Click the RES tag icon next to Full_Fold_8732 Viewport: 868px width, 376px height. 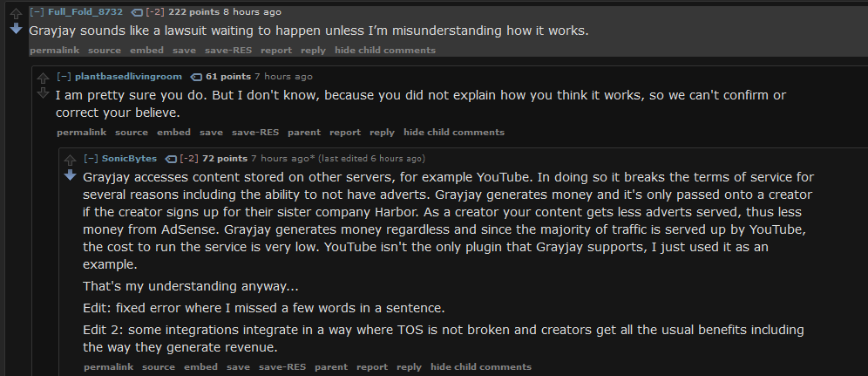tap(136, 12)
